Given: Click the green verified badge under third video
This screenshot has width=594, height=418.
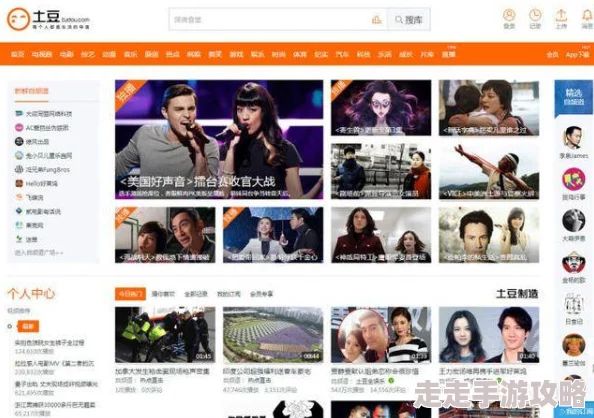Looking at the screenshot, I should point(391,380).
